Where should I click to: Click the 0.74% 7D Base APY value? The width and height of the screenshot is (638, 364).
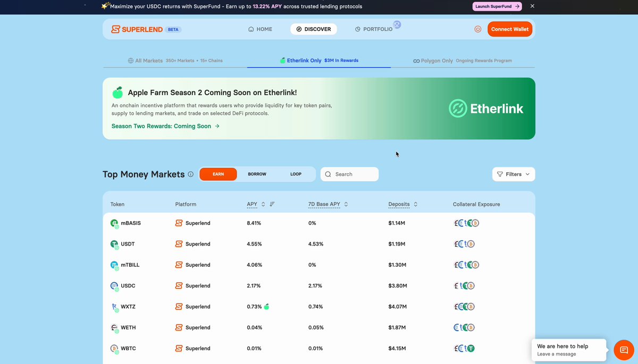315,307
